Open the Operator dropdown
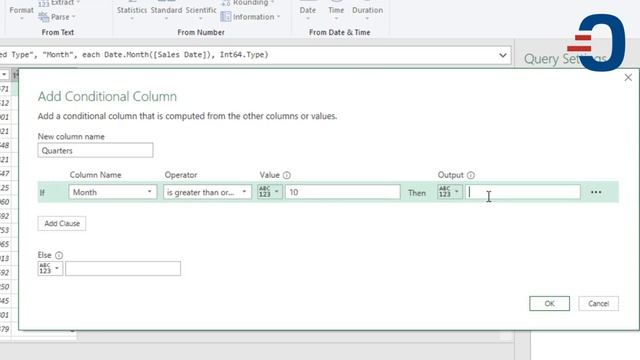 tap(207, 192)
